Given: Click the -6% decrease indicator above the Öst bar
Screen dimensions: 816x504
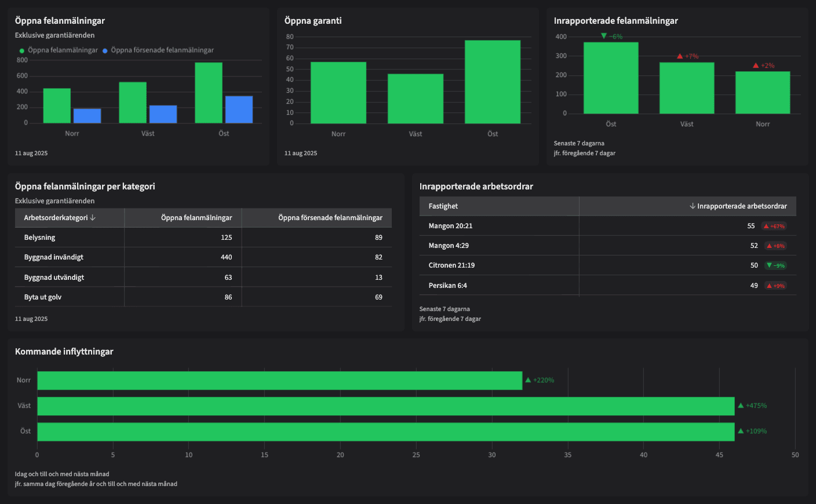Looking at the screenshot, I should click(x=613, y=36).
